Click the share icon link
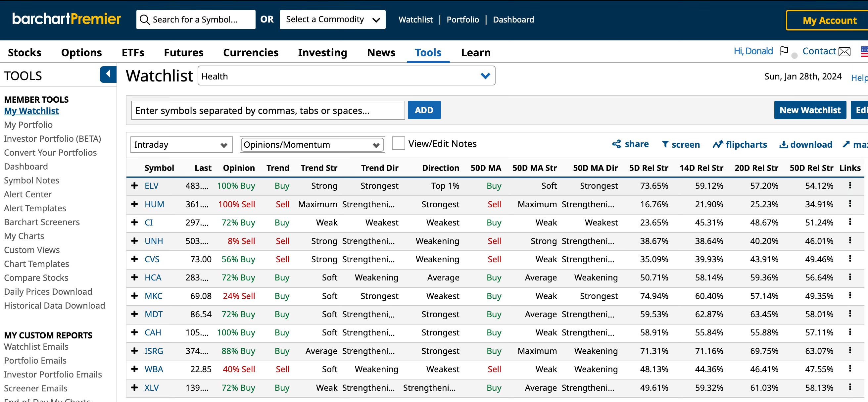Image resolution: width=868 pixels, height=402 pixels. tap(630, 144)
